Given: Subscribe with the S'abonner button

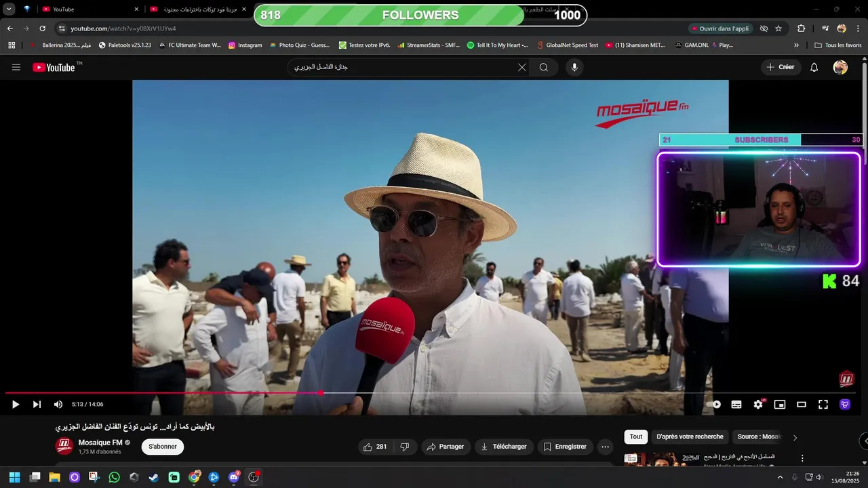Looking at the screenshot, I should [x=163, y=447].
